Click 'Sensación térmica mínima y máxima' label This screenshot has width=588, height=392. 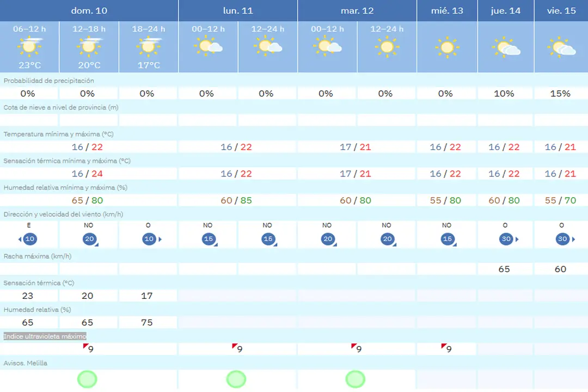coord(67,161)
